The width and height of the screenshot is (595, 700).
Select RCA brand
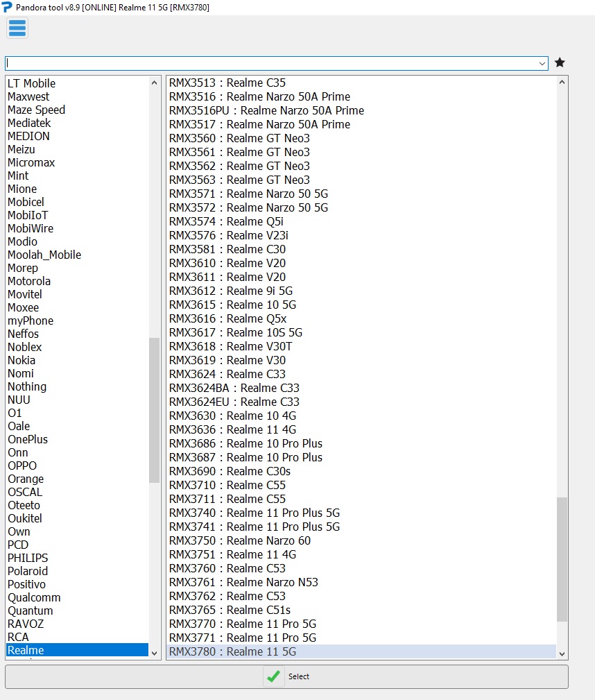[x=18, y=637]
